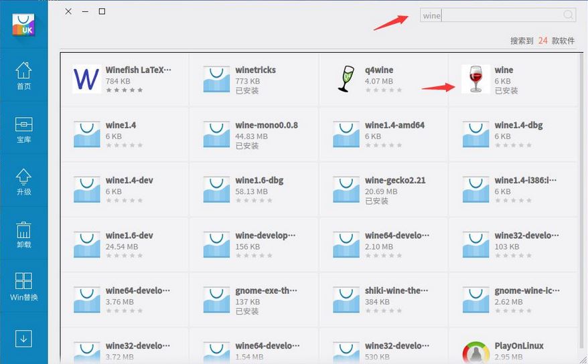This screenshot has width=588, height=364.
Task: Select the 103 KB wine32-develo package icon
Action: tap(475, 244)
